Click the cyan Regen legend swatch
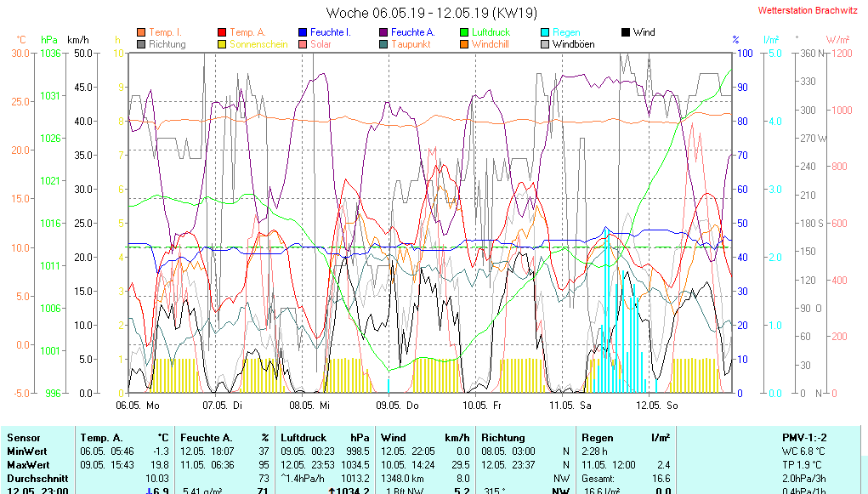The width and height of the screenshot is (868, 494). click(545, 32)
